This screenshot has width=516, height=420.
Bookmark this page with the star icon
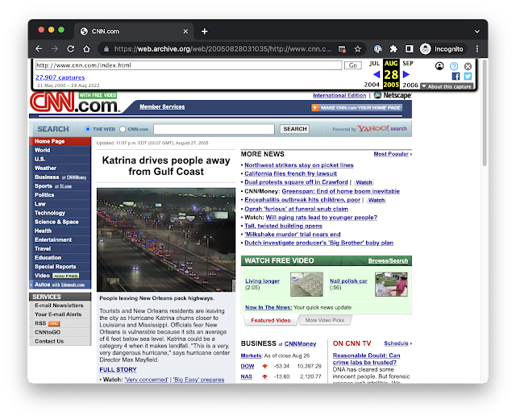pos(358,49)
